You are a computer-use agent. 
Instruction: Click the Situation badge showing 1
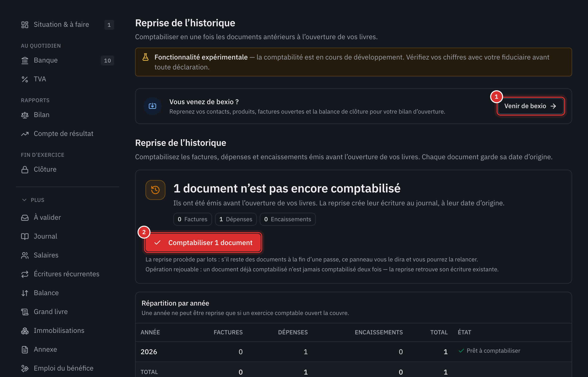[109, 25]
